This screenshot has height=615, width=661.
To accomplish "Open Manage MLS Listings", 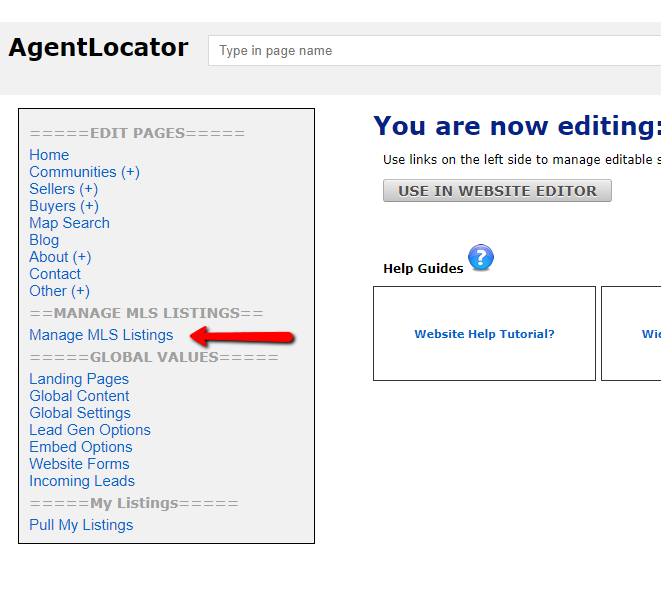I will [101, 335].
